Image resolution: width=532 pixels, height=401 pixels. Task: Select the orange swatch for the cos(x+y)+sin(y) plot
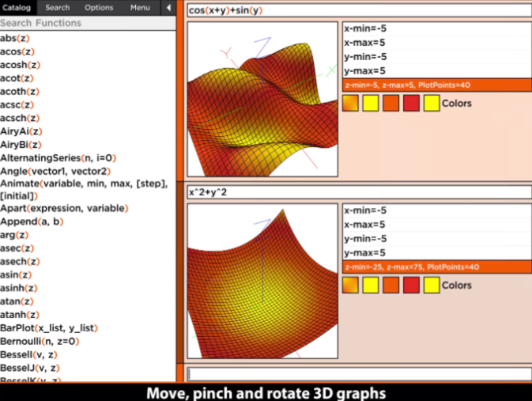(391, 103)
